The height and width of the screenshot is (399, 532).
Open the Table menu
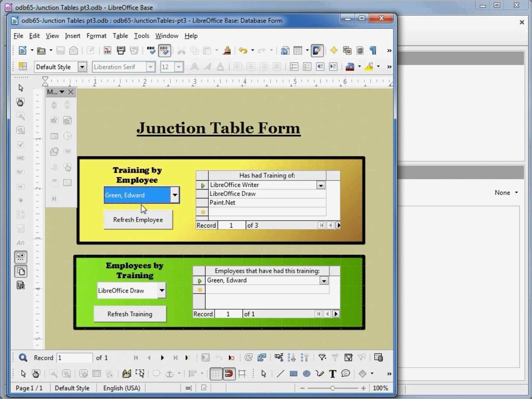click(120, 36)
